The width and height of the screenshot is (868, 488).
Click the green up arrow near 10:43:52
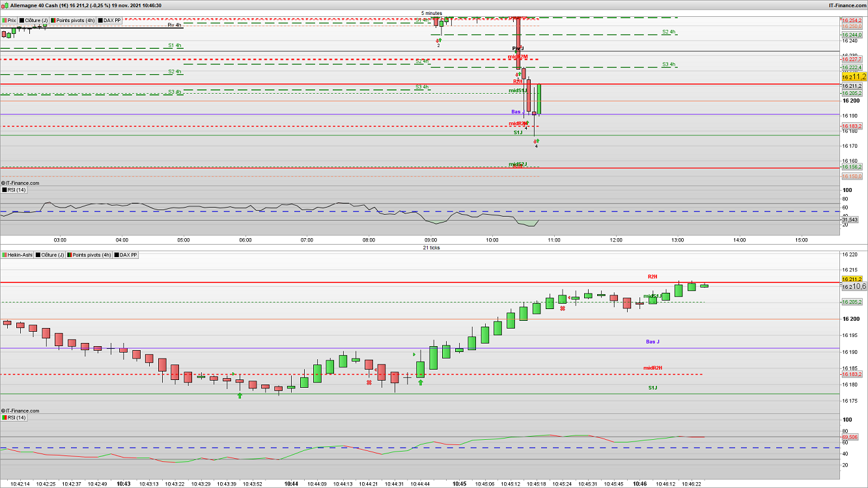pos(240,395)
